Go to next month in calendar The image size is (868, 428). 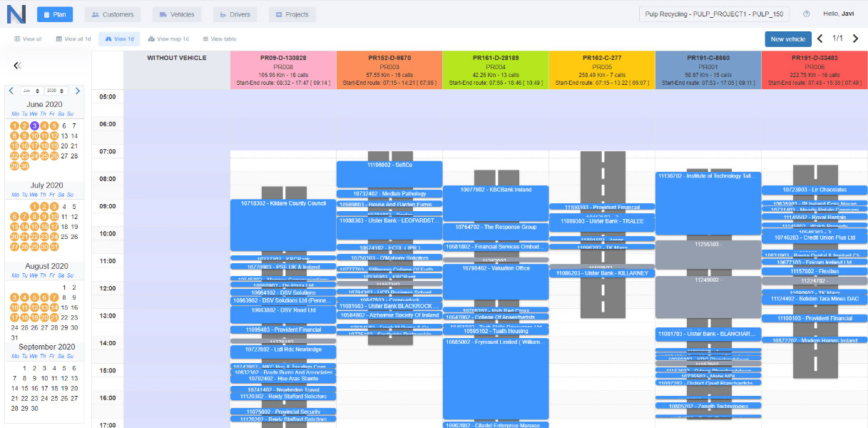(78, 91)
